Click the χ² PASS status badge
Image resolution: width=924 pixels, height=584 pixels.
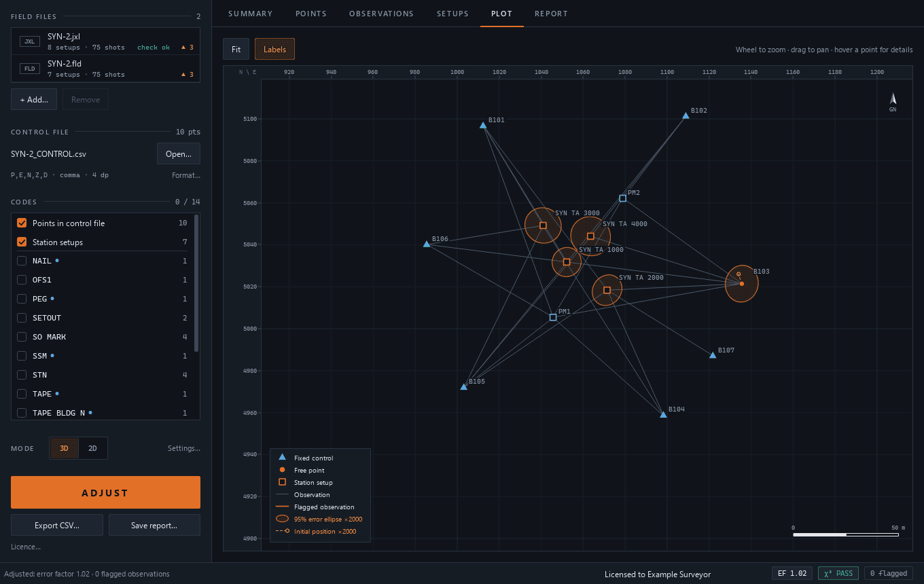pos(838,573)
